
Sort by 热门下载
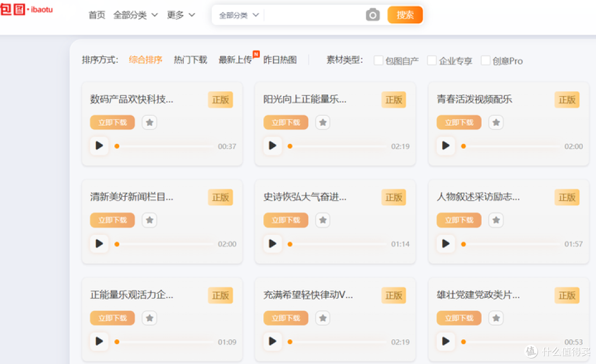(190, 60)
